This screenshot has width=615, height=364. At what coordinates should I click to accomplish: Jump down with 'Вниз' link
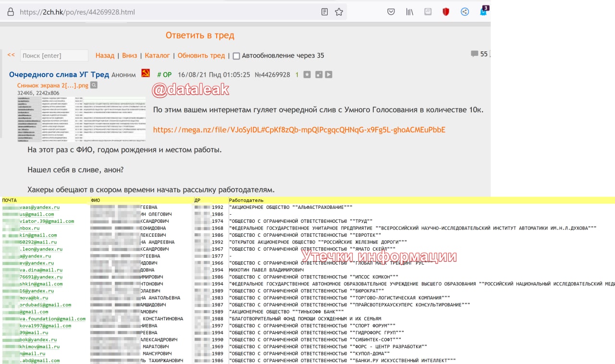130,55
